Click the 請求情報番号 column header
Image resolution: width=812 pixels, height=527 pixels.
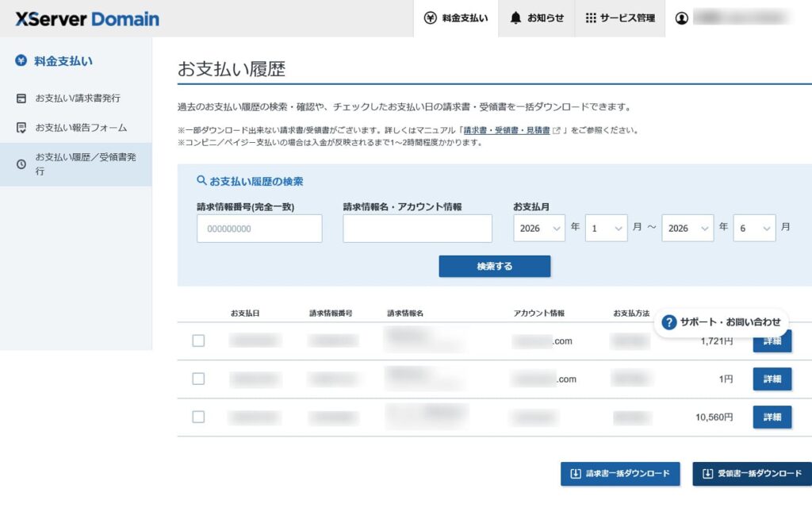click(x=331, y=313)
